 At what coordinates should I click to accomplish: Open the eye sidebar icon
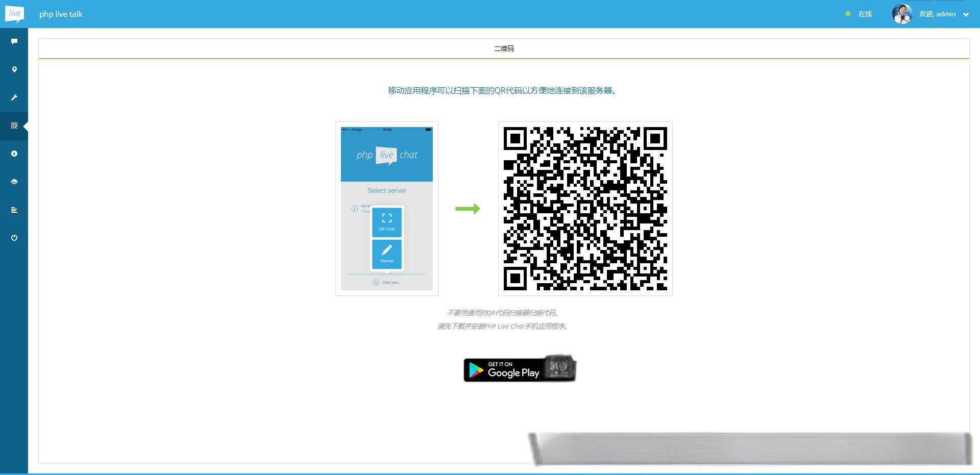[14, 182]
